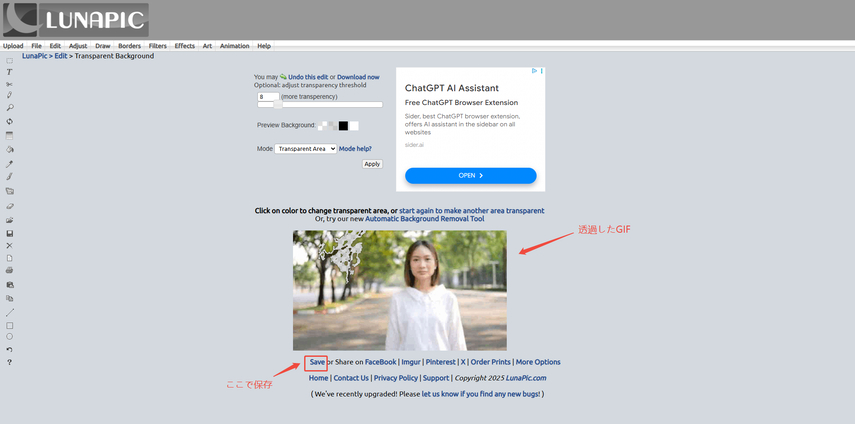This screenshot has height=424, width=855.
Task: Share the image on FaceBook
Action: [381, 362]
